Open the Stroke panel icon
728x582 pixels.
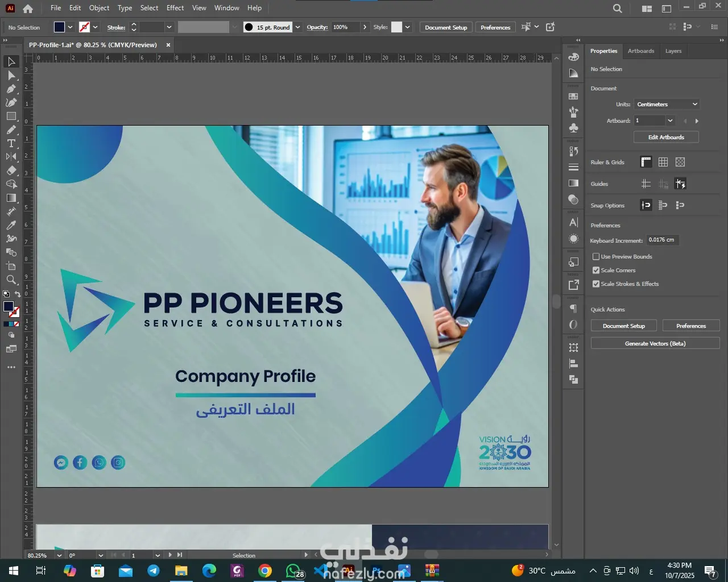point(573,167)
